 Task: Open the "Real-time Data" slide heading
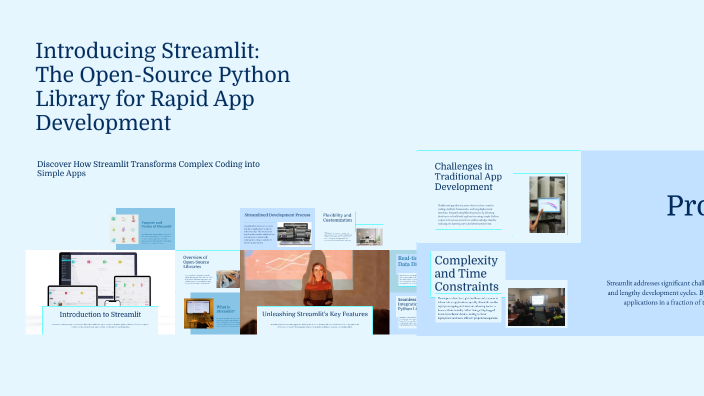(x=407, y=261)
